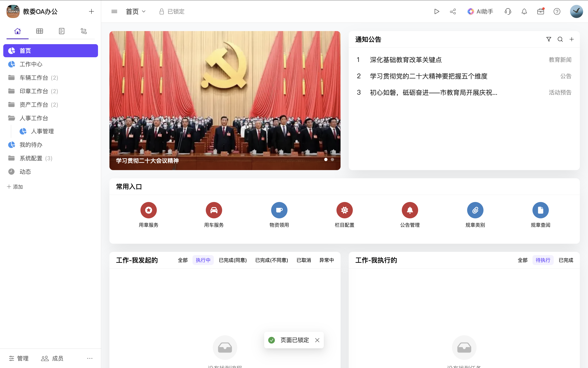Open 成员 members at sidebar bottom
The image size is (588, 368).
coord(52,358)
